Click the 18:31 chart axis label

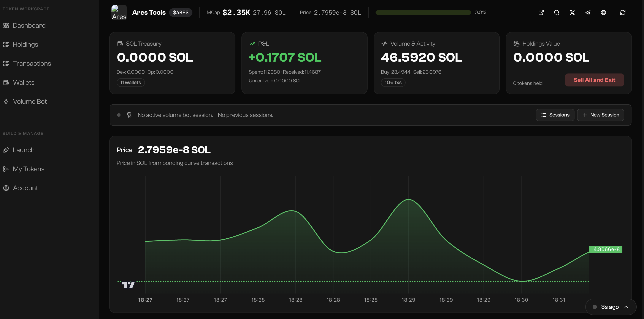559,300
